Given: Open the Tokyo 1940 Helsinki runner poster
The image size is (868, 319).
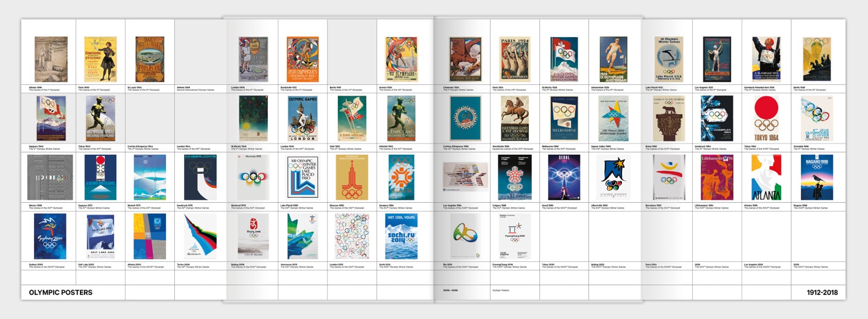Looking at the screenshot, I should click(x=101, y=118).
